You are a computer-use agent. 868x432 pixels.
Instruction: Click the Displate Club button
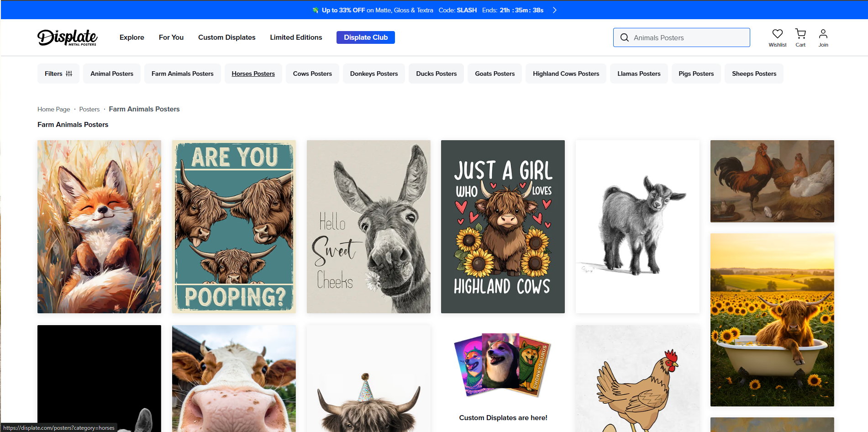(x=365, y=37)
